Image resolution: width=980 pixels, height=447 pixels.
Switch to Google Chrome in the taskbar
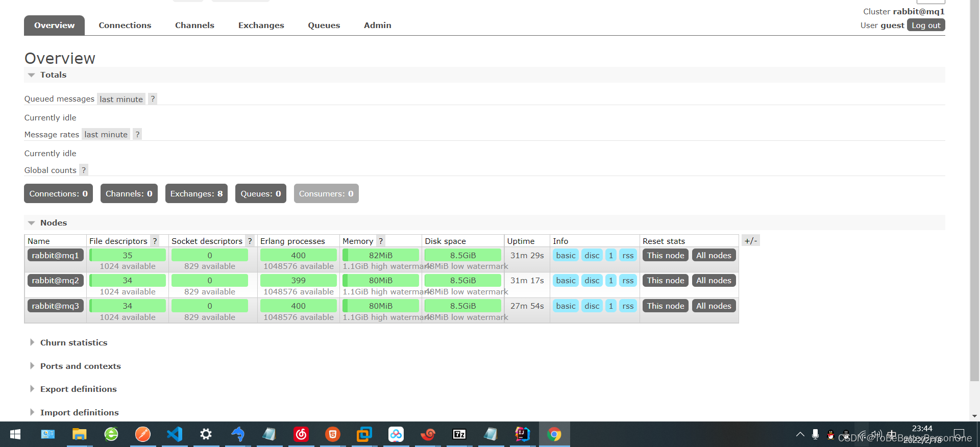(554, 434)
